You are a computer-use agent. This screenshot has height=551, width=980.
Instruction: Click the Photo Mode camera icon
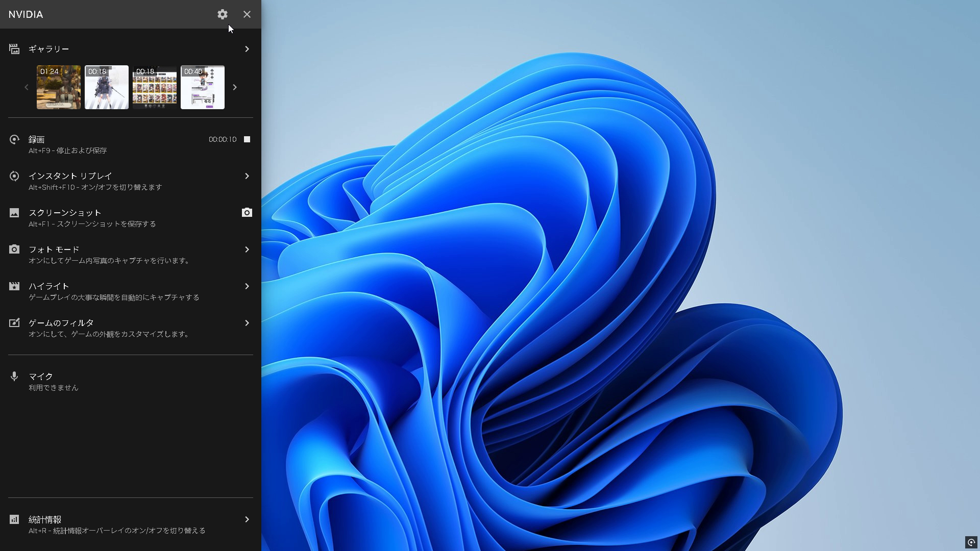tap(14, 249)
